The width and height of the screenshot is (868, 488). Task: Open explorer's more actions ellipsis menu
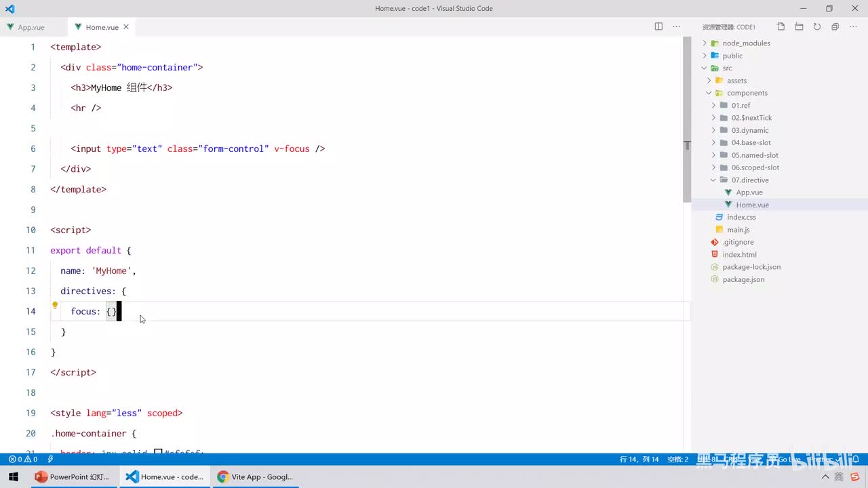click(853, 27)
